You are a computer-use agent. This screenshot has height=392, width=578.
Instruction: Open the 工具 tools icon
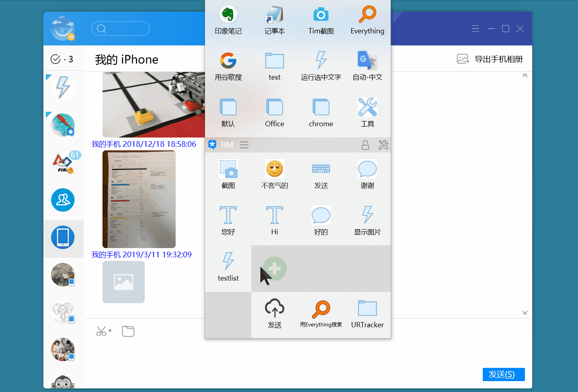(367, 107)
